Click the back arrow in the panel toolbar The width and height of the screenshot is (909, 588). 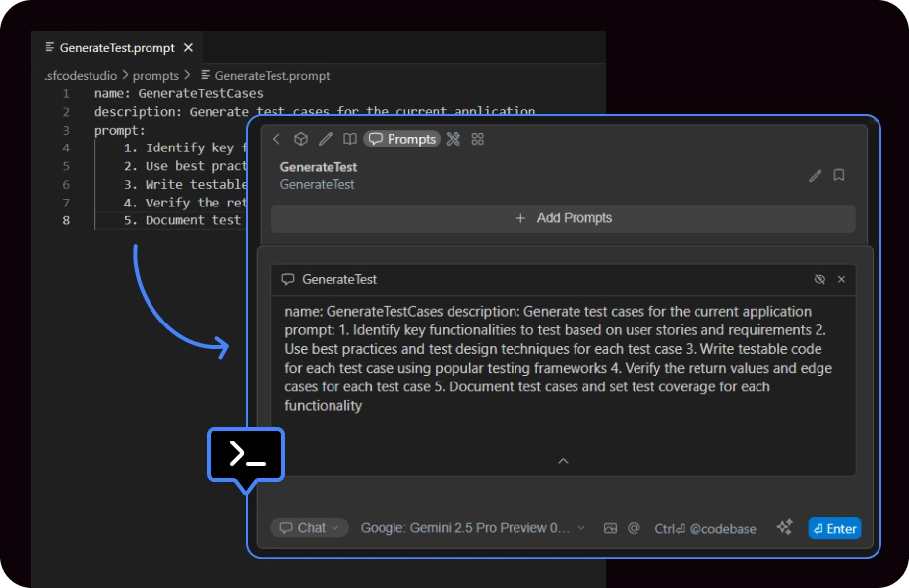pyautogui.click(x=277, y=139)
